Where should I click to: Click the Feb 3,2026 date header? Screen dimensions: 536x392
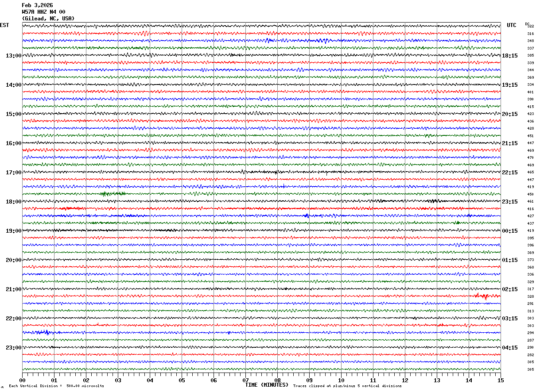coord(37,5)
